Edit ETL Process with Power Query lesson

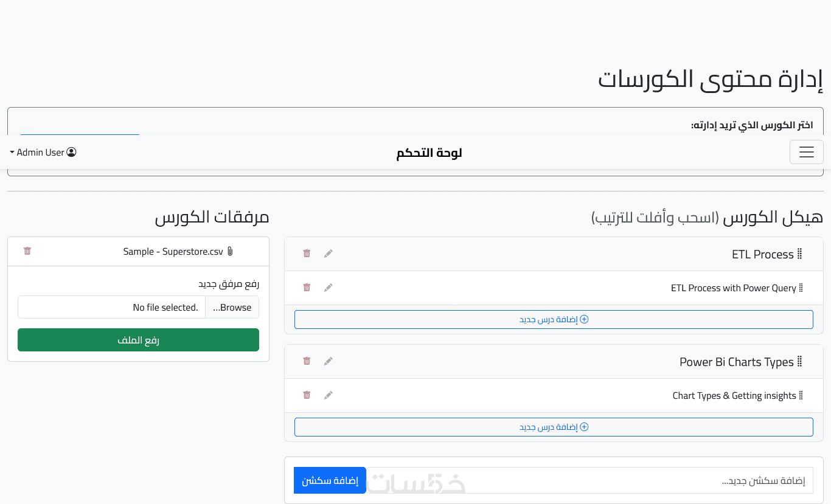(x=329, y=288)
